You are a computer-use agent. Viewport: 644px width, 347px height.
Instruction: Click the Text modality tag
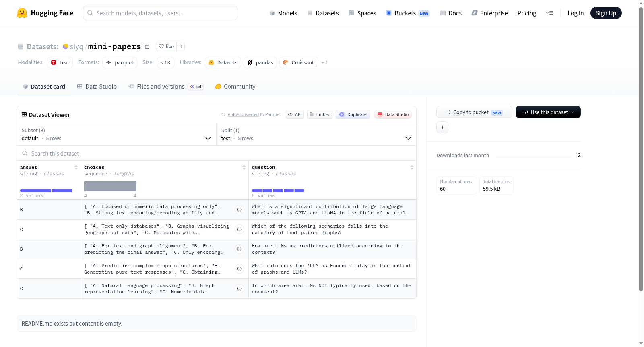click(x=60, y=62)
